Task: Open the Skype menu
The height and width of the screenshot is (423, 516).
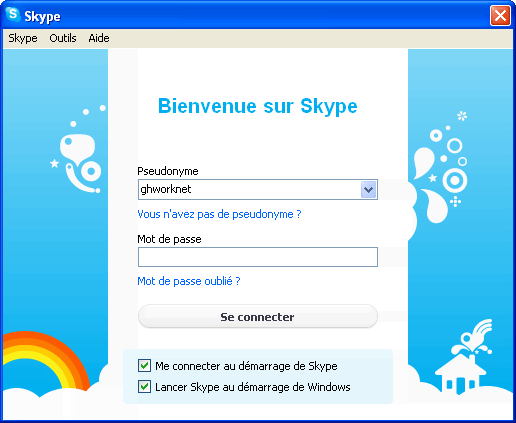Action: (23, 38)
